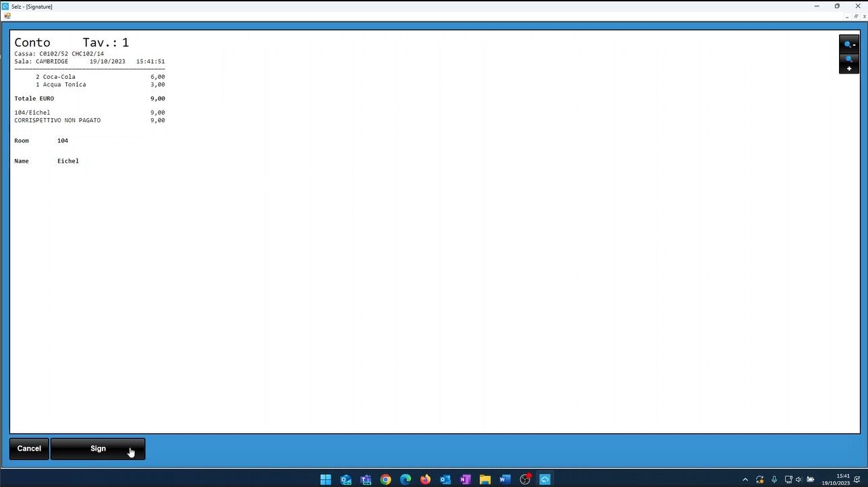This screenshot has width=868, height=487.
Task: Click the microphone icon in system tray
Action: point(774,480)
